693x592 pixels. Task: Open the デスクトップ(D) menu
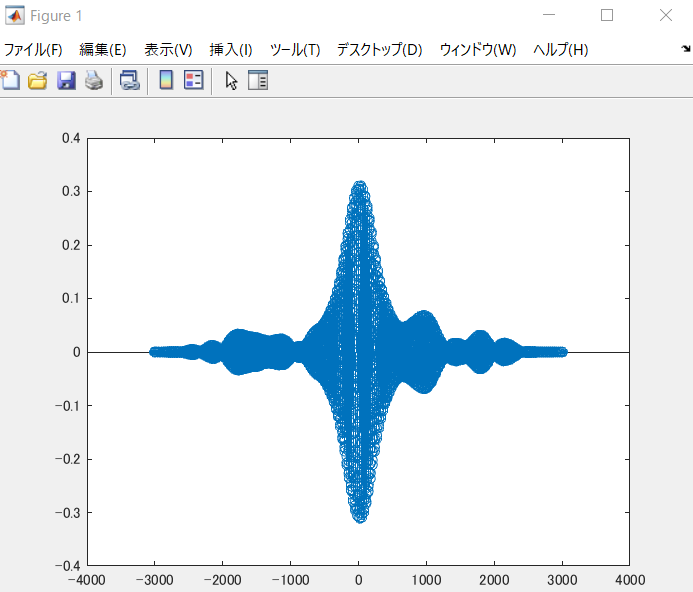click(380, 50)
